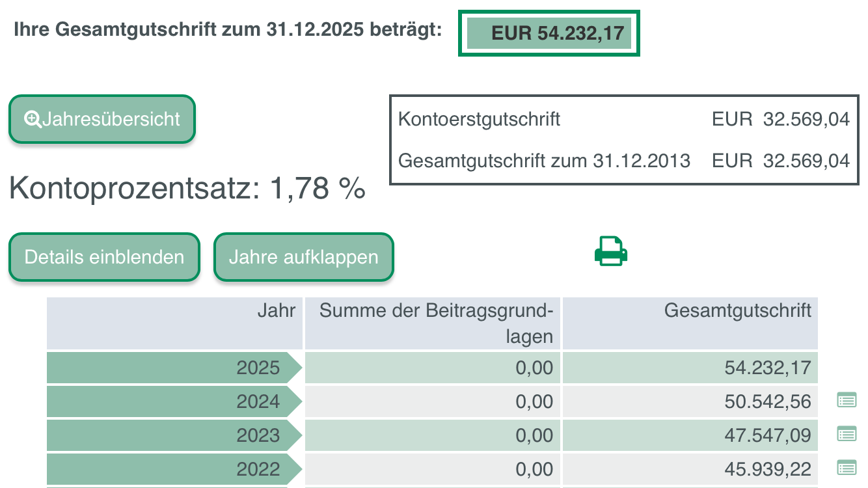This screenshot has height=488, width=868.
Task: Open details icon for year 2022
Action: click(846, 467)
